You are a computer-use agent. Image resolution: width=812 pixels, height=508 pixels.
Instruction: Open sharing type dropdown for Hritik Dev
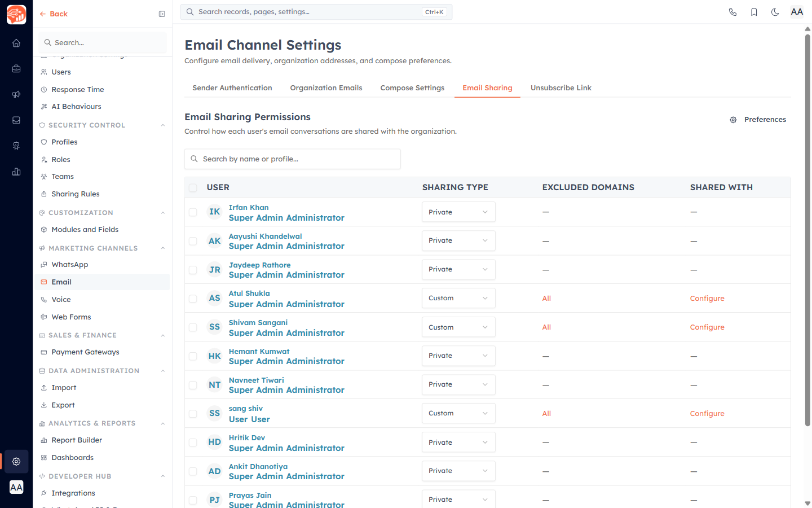458,443
